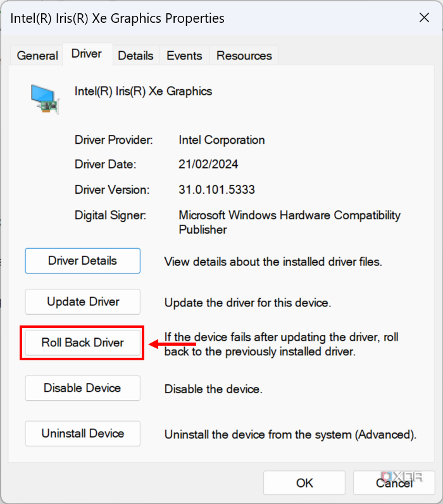Select the Driver tab
Screen dimensions: 443x504
click(87, 54)
